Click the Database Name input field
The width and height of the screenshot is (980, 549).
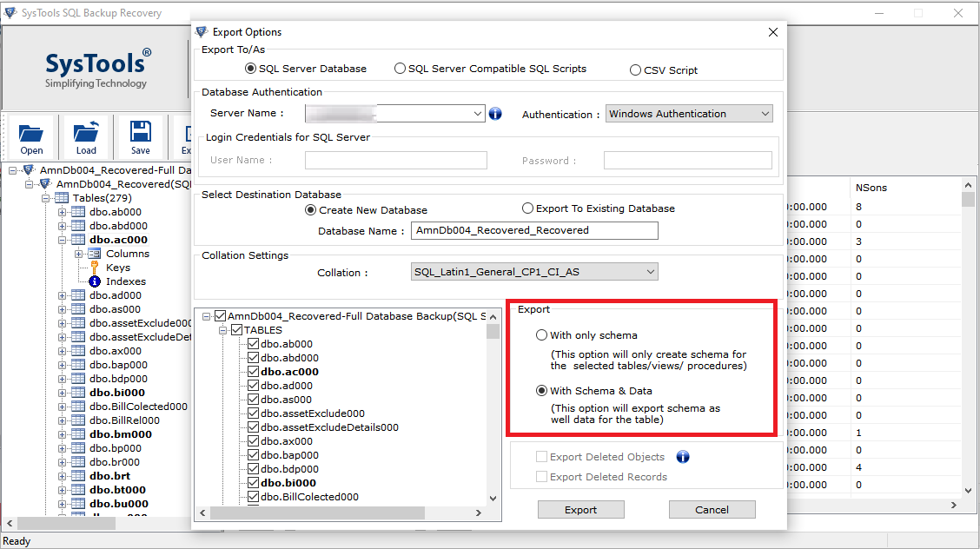pos(534,230)
